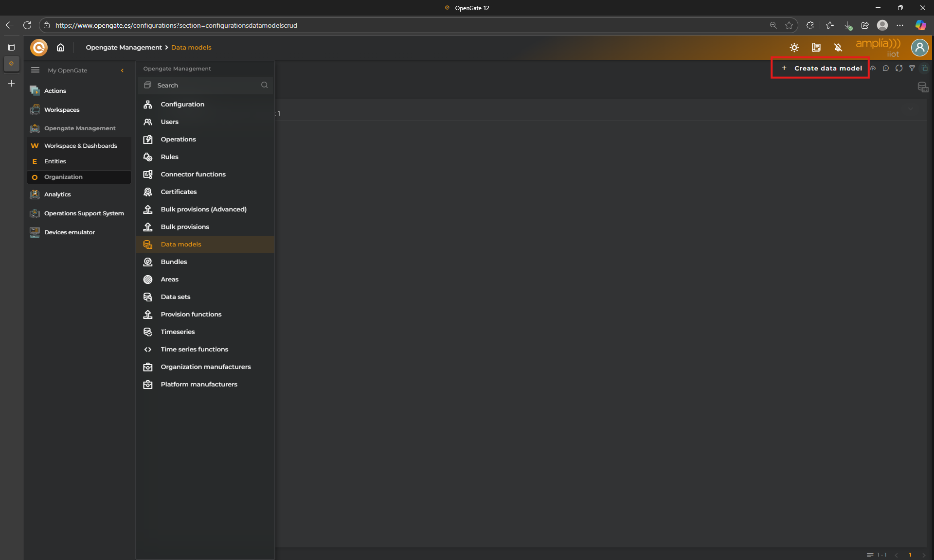
Task: Open the user profile avatar
Action: [x=919, y=48]
